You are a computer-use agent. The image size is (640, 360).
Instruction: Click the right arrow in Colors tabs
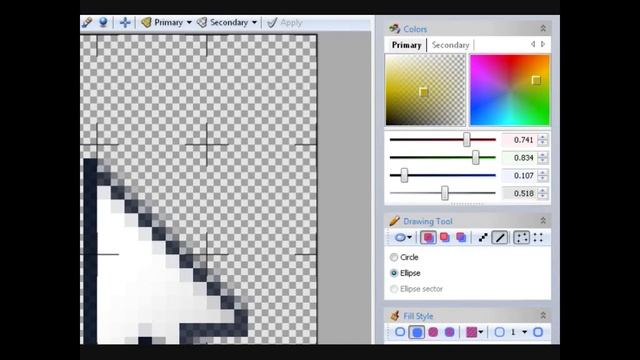click(x=543, y=44)
